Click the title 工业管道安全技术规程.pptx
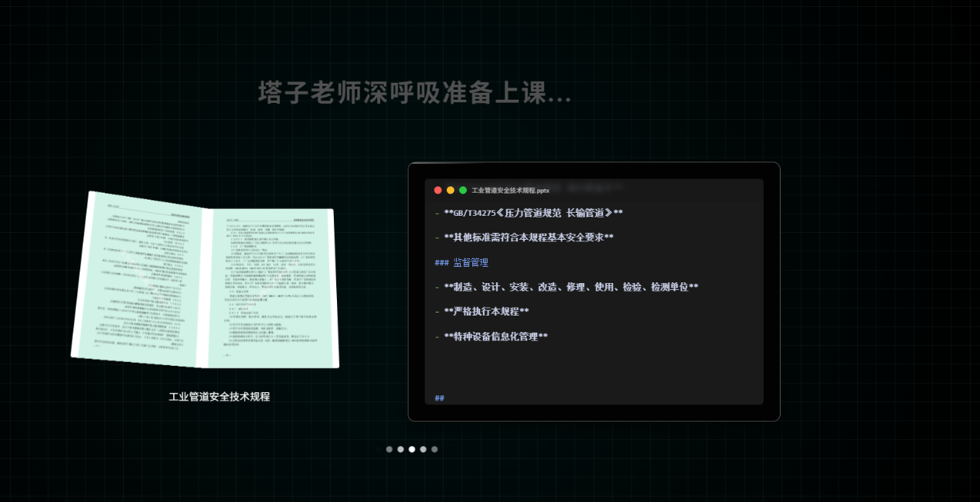 point(510,189)
